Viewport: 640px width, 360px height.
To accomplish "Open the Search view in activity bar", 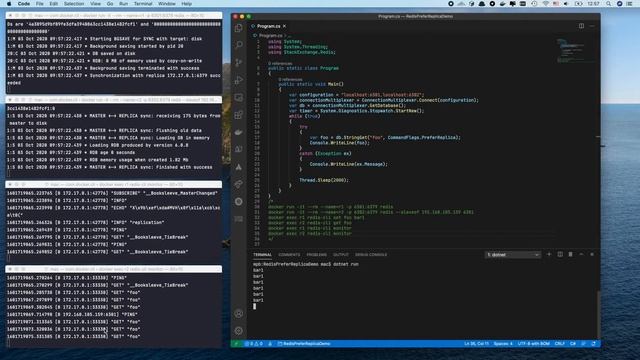I will [x=239, y=44].
